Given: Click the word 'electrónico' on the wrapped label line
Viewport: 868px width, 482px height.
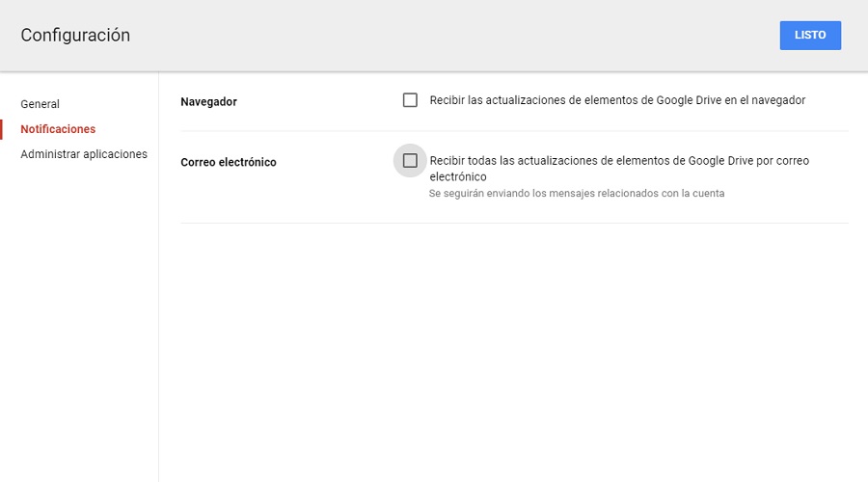Looking at the screenshot, I should (458, 177).
